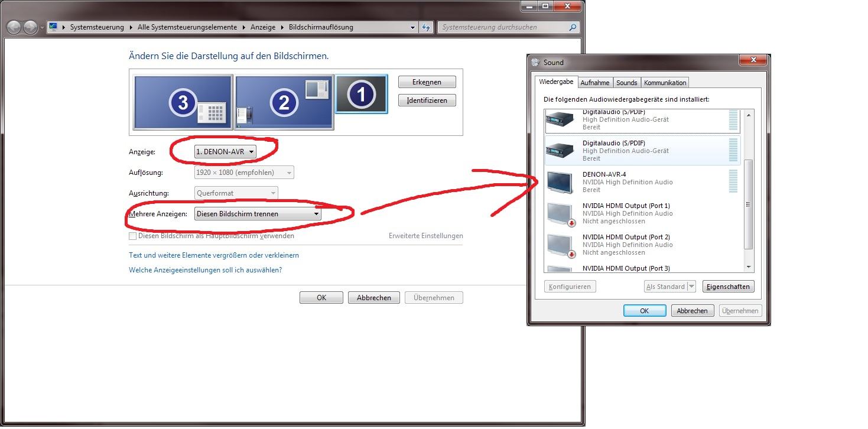
Task: Click the Back navigation arrow
Action: [14, 27]
